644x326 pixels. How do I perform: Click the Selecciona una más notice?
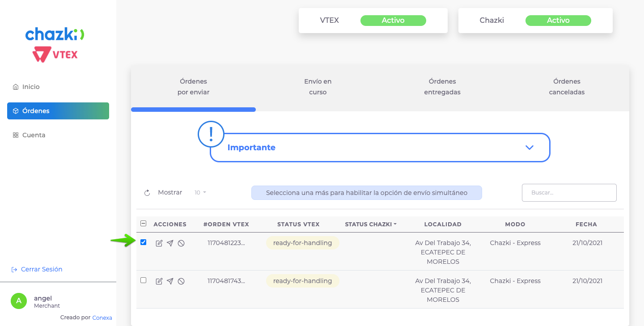click(x=367, y=193)
